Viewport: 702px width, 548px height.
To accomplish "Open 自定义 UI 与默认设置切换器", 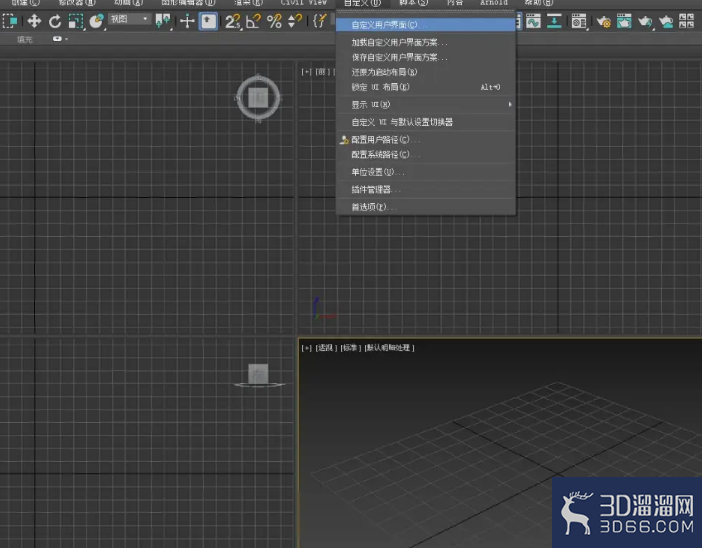I will tap(426, 122).
